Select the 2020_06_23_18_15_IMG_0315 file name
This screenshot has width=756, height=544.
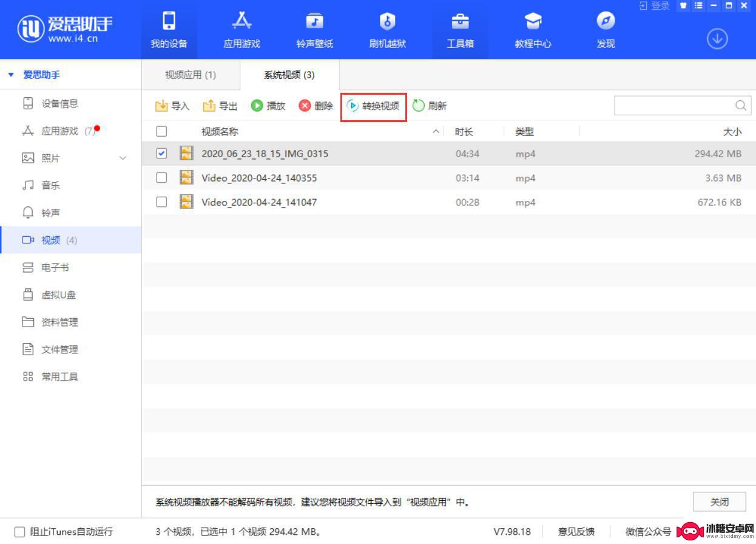pyautogui.click(x=265, y=154)
